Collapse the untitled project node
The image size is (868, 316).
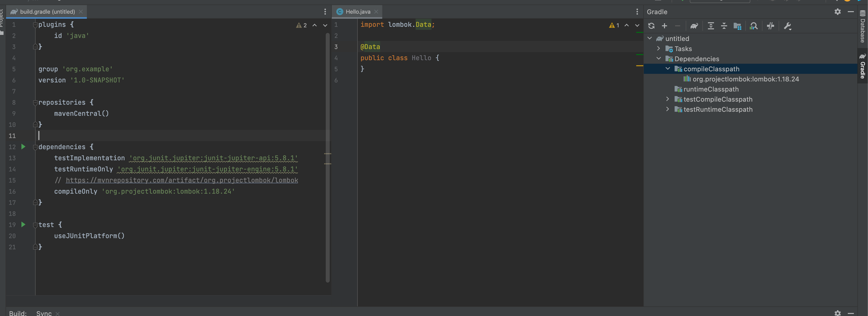[650, 38]
